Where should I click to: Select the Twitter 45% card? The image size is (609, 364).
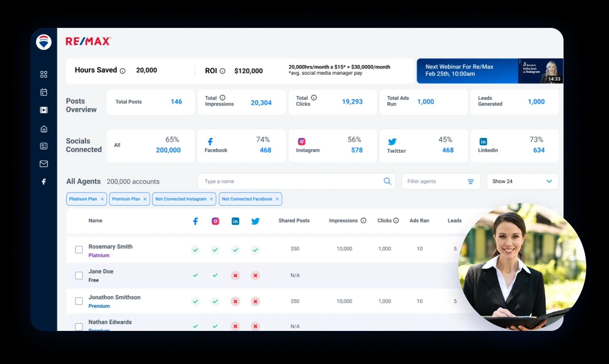(x=424, y=146)
